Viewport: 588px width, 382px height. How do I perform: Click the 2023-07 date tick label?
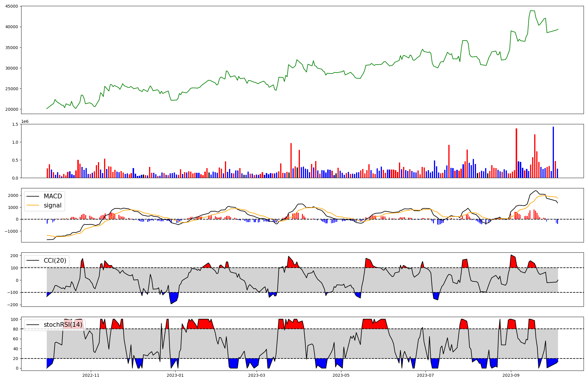pos(425,375)
